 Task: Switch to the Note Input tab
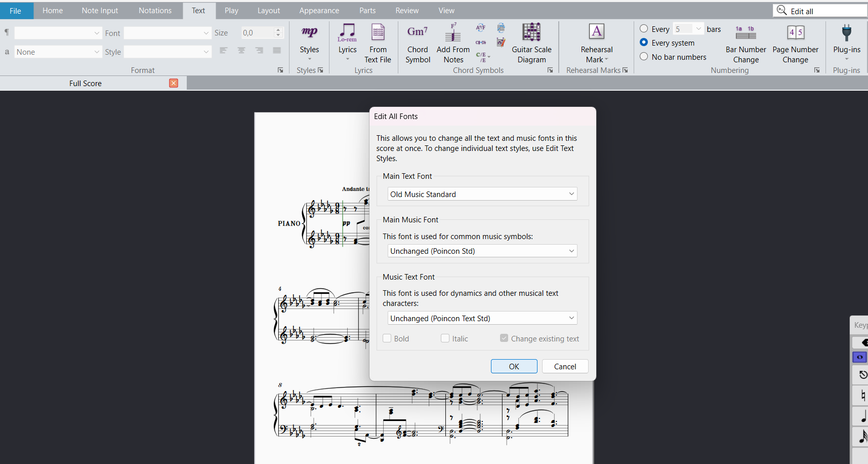click(x=100, y=11)
